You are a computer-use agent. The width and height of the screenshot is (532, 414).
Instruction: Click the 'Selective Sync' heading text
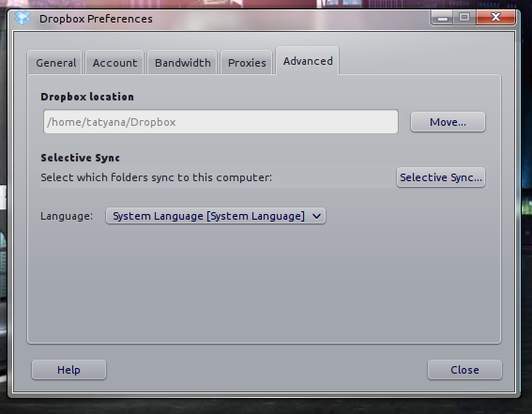click(80, 158)
